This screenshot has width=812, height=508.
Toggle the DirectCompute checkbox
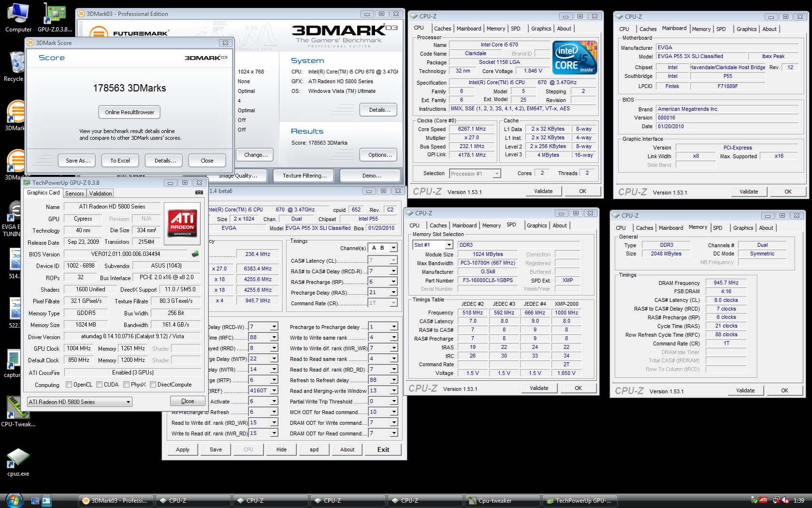[x=153, y=385]
